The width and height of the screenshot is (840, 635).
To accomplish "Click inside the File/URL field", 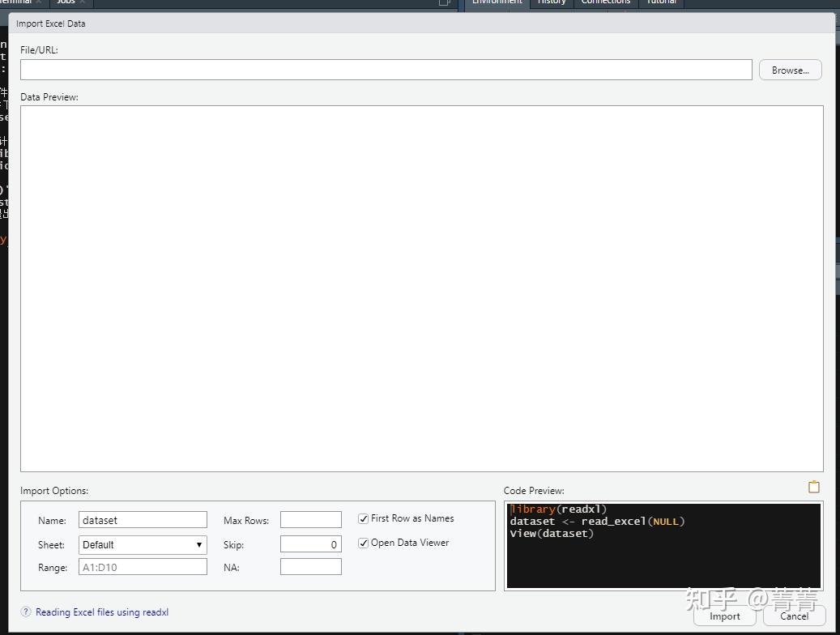I will point(386,70).
